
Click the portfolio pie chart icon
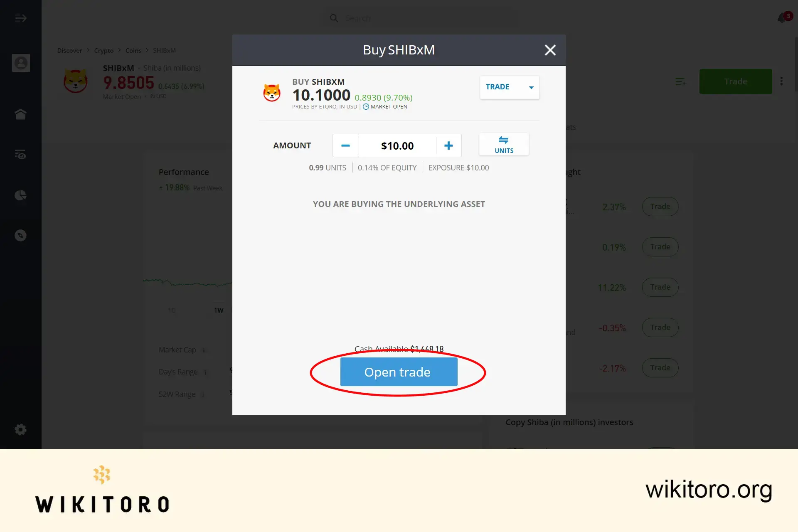pos(21,195)
